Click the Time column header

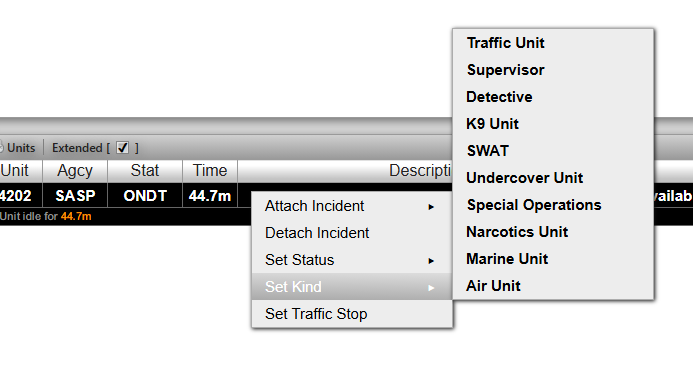coord(210,171)
